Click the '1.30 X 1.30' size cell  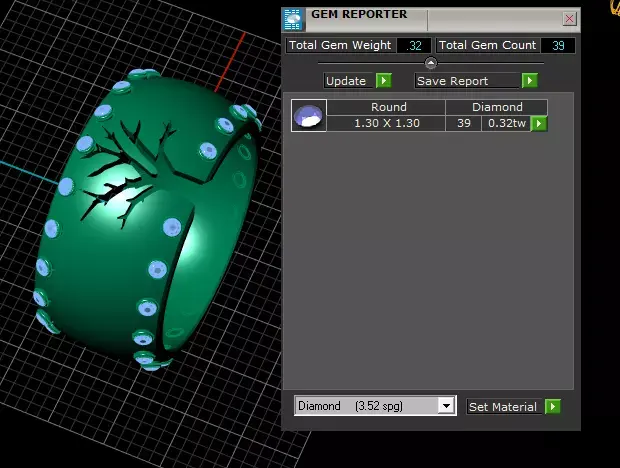[386, 123]
